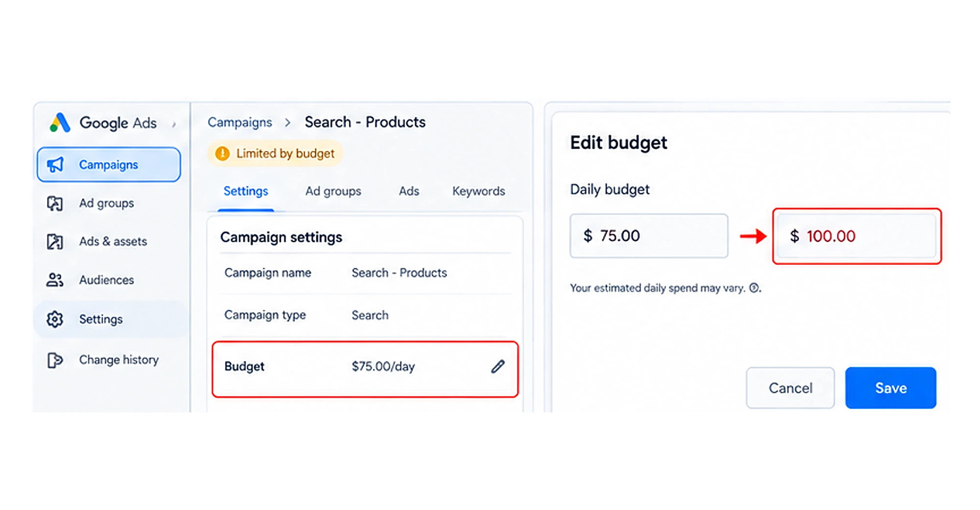Image resolution: width=980 pixels, height=510 pixels.
Task: Click the Search - Products page title
Action: (365, 122)
